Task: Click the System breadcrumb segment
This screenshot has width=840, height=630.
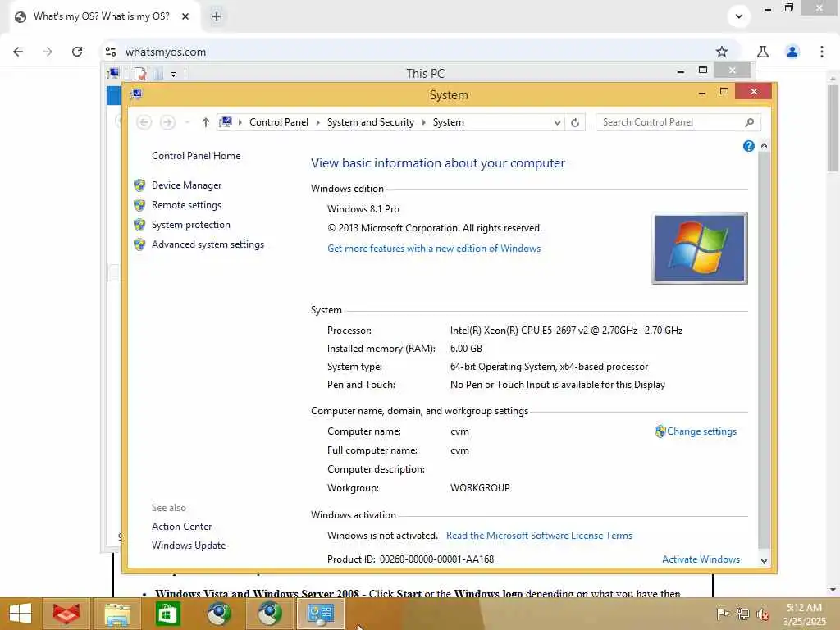Action: pyautogui.click(x=449, y=122)
